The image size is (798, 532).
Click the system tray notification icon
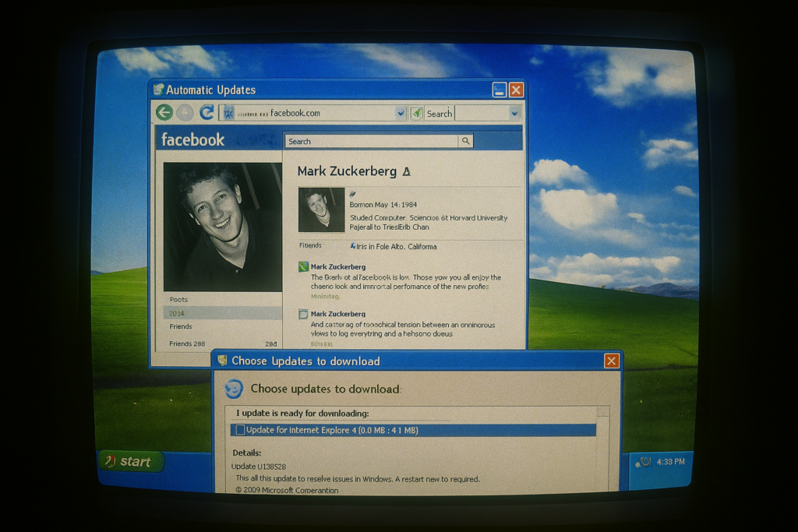(644, 462)
